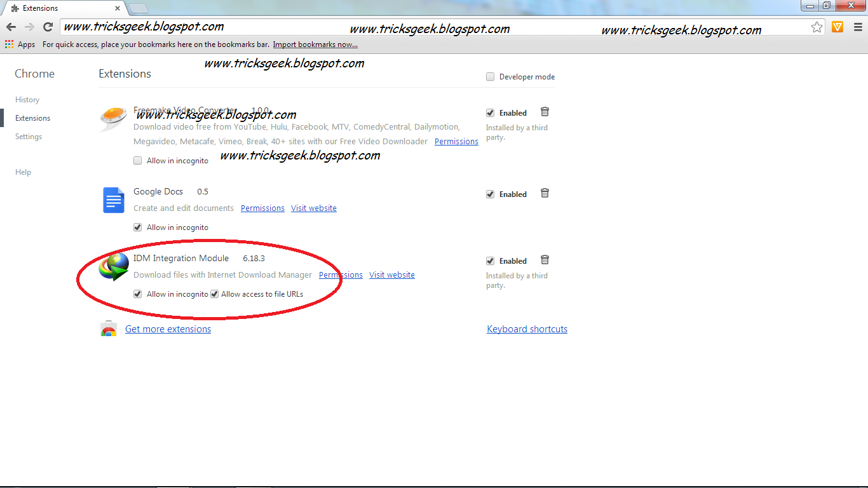Click the Chrome Web Store icon
Image resolution: width=868 pixels, height=488 pixels.
[109, 329]
